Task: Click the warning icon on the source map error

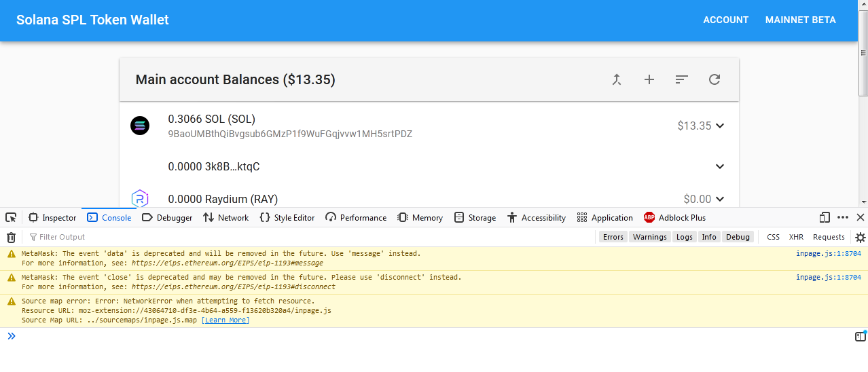Action: 11,301
